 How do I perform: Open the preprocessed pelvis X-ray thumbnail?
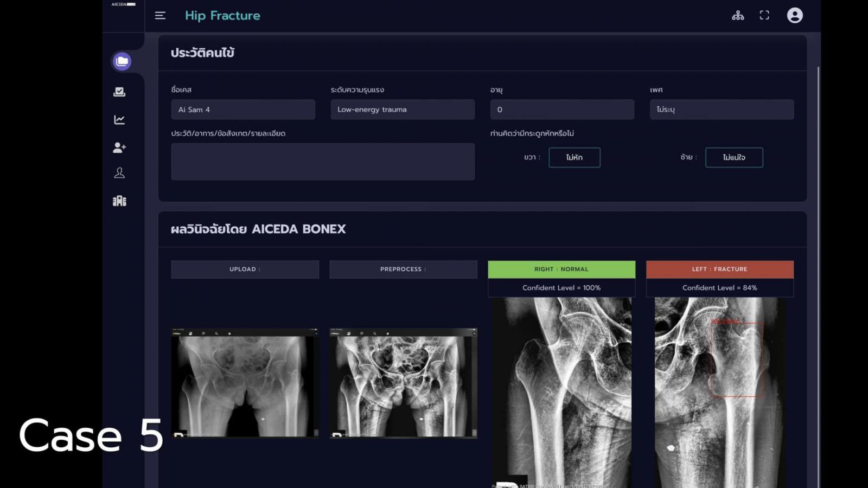403,383
